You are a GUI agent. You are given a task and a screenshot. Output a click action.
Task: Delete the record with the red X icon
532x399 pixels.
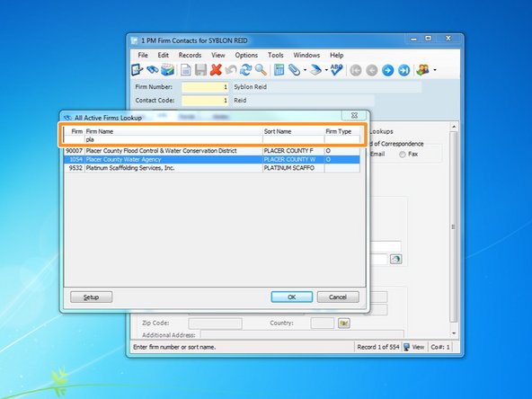click(216, 70)
